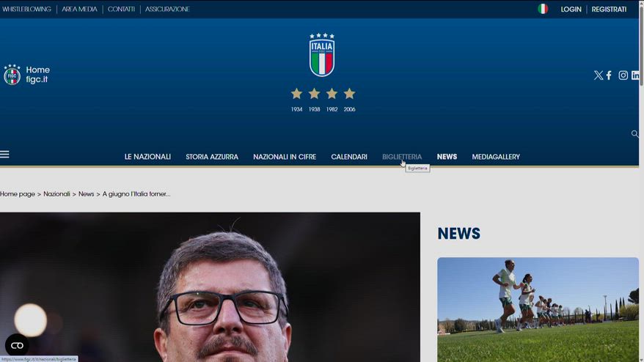Select Nazionali in Cifre menu item
Image resolution: width=644 pixels, height=362 pixels.
285,157
